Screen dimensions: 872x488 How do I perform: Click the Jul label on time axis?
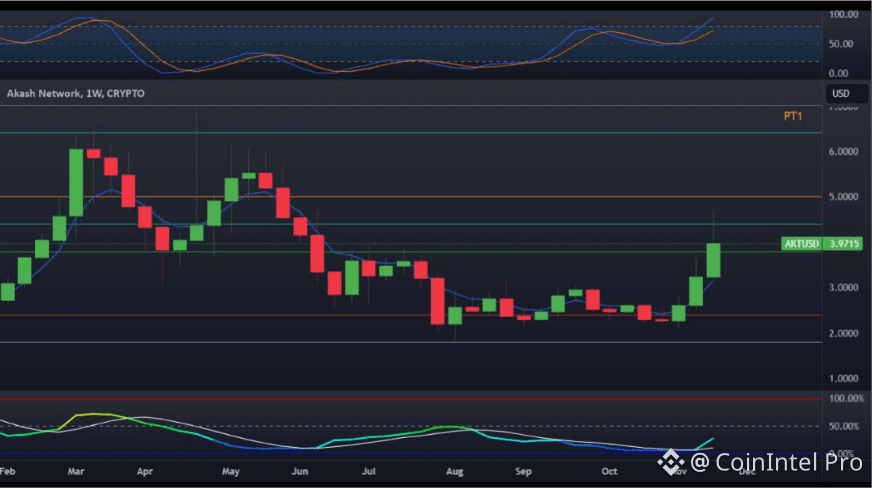[x=368, y=471]
